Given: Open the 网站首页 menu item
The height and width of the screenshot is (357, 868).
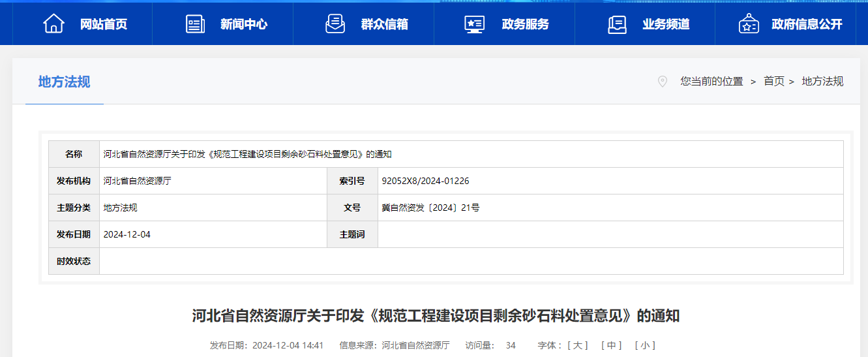Looking at the screenshot, I should click(x=103, y=24).
